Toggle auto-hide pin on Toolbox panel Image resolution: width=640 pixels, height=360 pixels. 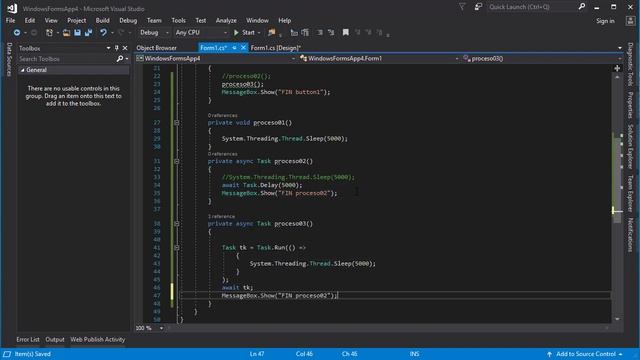(x=116, y=48)
